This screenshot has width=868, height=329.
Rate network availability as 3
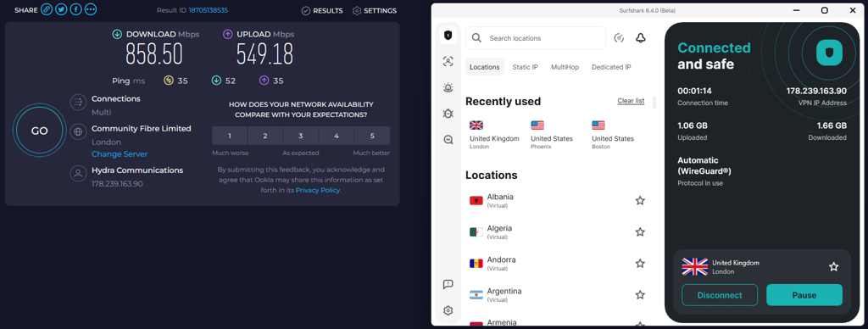301,136
